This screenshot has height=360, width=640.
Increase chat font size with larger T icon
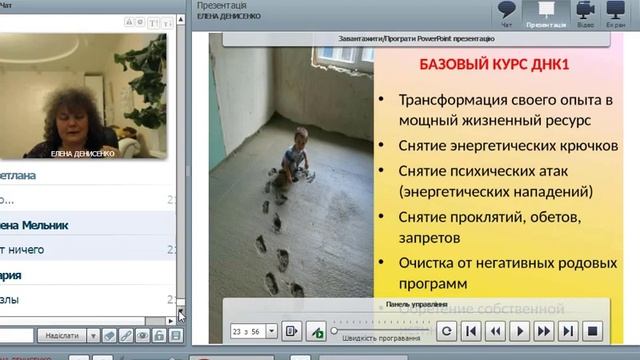pyautogui.click(x=153, y=23)
